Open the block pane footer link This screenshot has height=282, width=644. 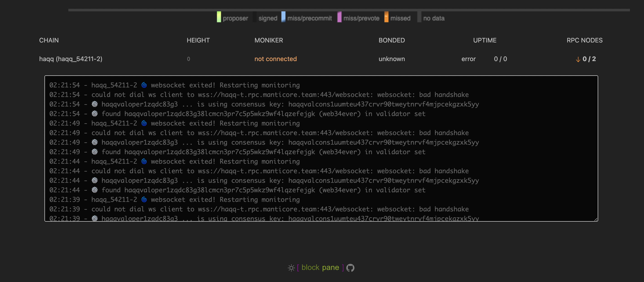pyautogui.click(x=320, y=267)
